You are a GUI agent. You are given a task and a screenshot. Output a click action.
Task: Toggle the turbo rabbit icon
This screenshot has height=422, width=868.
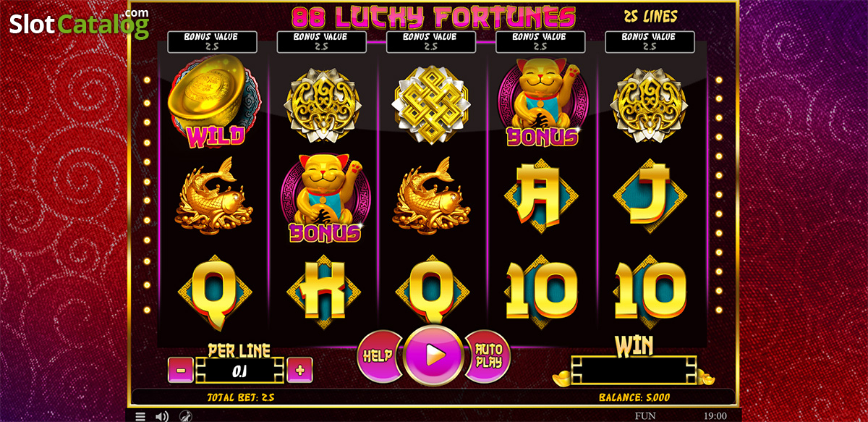point(185,416)
